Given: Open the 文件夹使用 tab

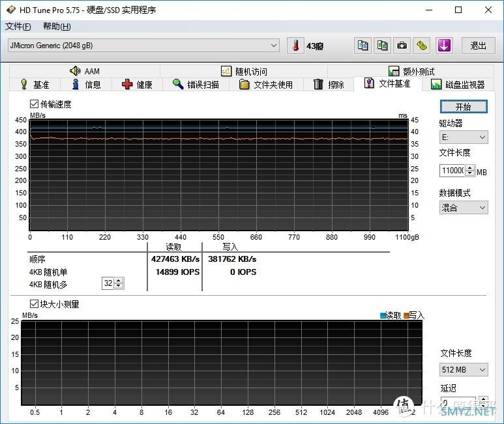Looking at the screenshot, I should point(266,85).
